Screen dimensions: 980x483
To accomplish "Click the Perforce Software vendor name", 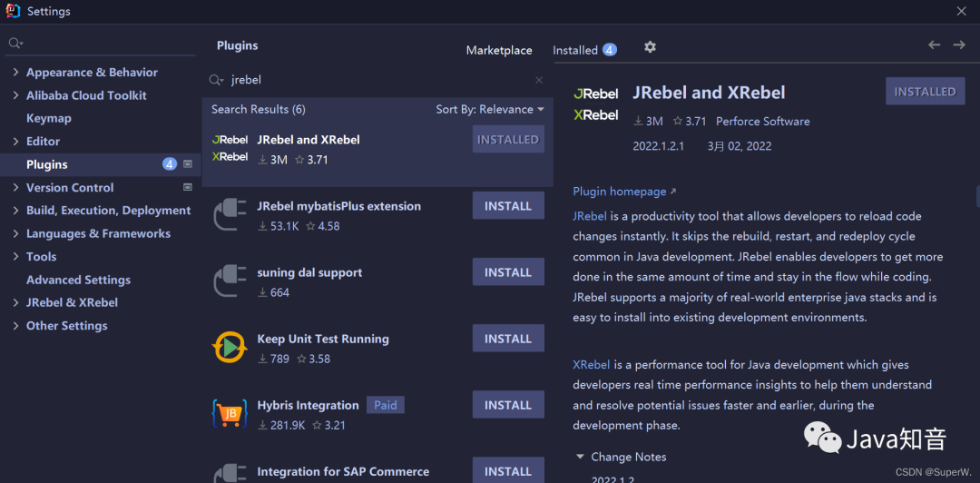I will 762,122.
